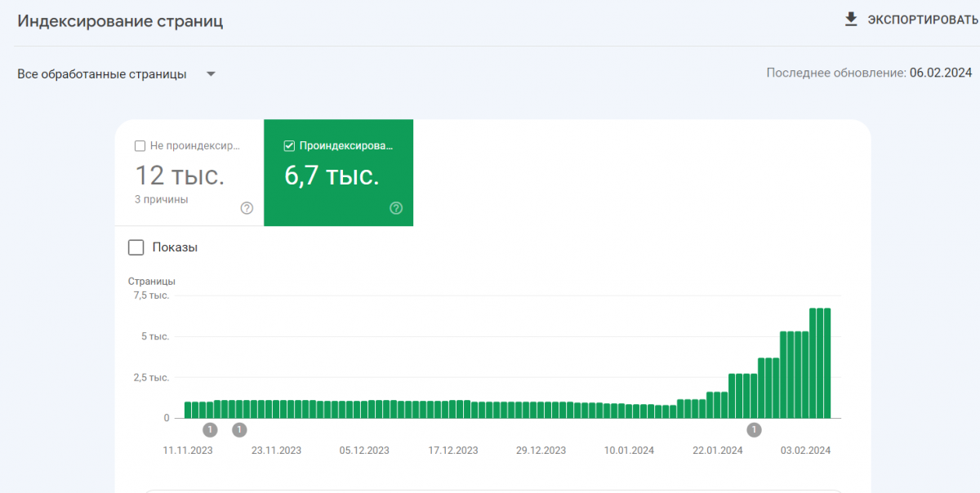980x493 pixels.
Task: Uncheck the Проиндексировано checkbox
Action: (x=289, y=146)
